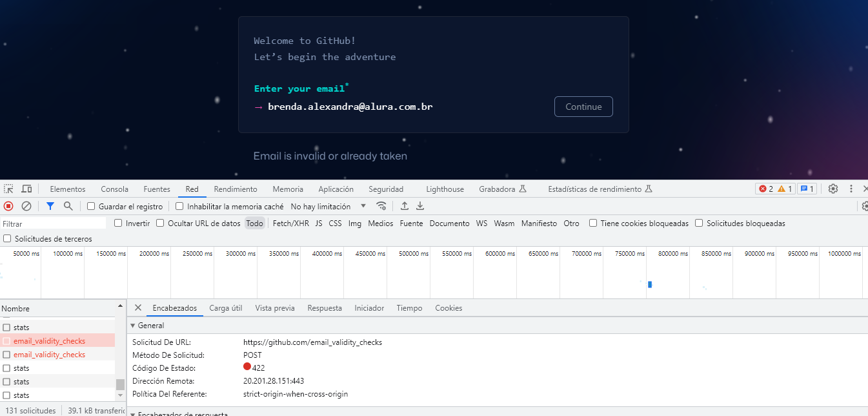This screenshot has height=416, width=868.
Task: Go to the Fuentes panel
Action: (x=157, y=189)
